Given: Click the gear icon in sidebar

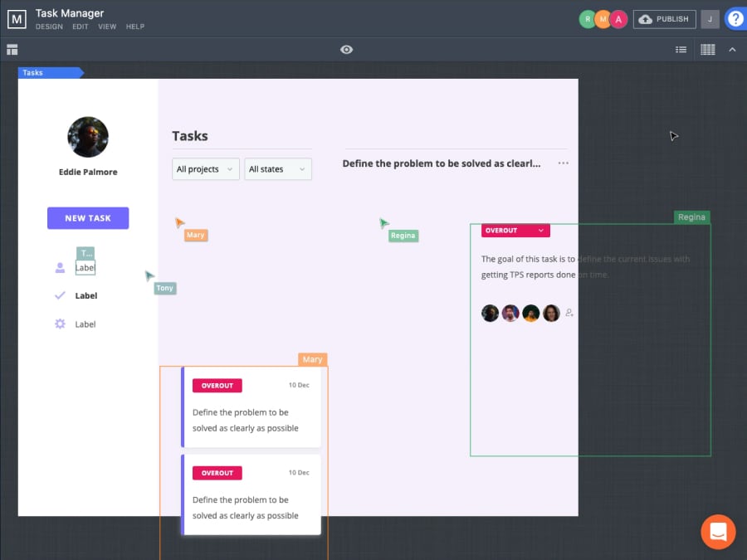Looking at the screenshot, I should (60, 324).
